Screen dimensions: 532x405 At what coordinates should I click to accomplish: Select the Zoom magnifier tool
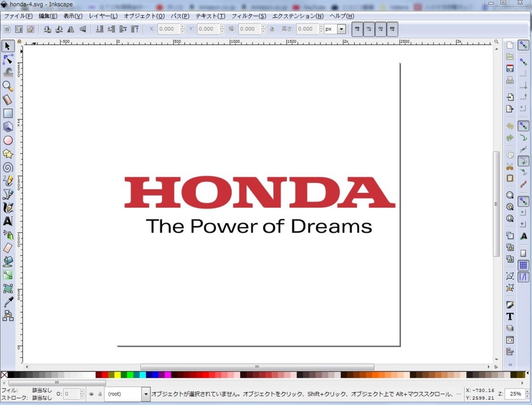[x=8, y=86]
